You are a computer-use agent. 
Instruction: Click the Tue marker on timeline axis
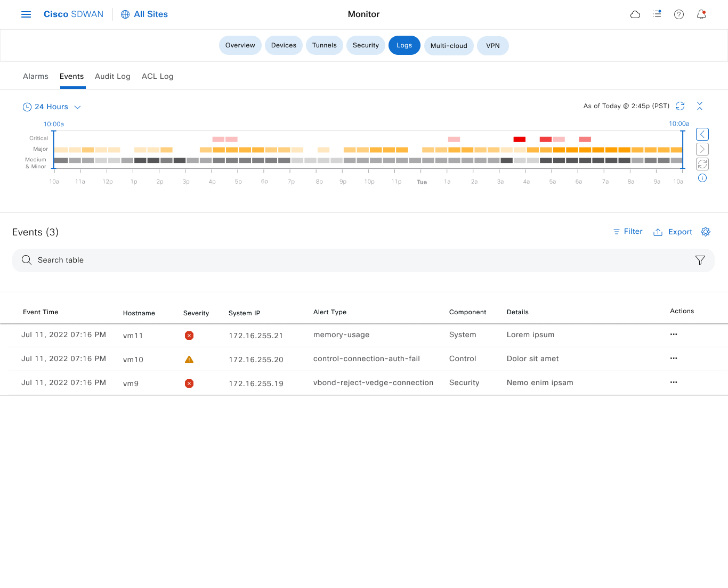(x=422, y=182)
